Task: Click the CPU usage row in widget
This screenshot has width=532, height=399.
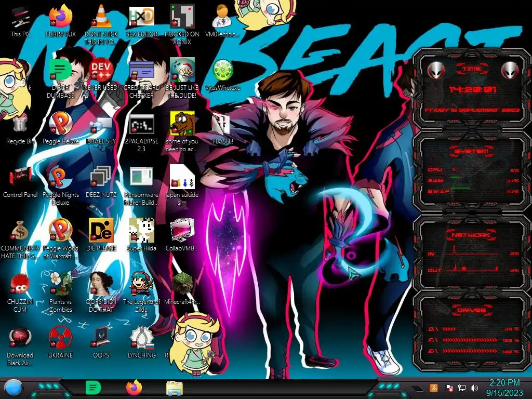Action: pos(473,170)
